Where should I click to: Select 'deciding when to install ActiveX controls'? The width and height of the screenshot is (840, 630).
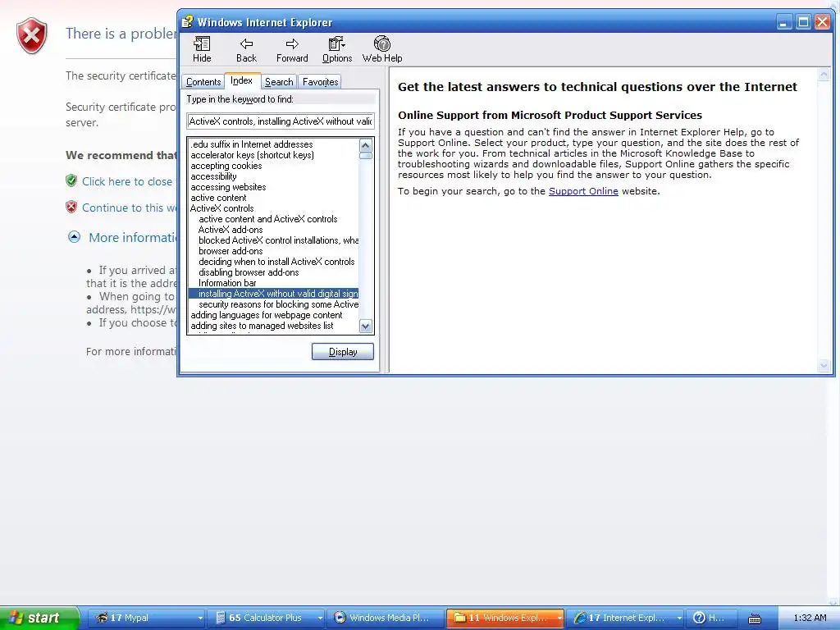pyautogui.click(x=276, y=262)
